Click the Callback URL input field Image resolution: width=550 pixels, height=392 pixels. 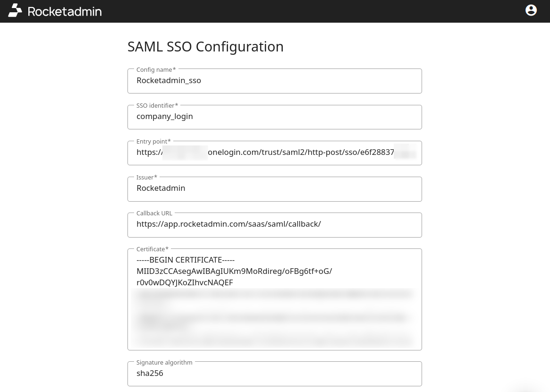pos(274,224)
